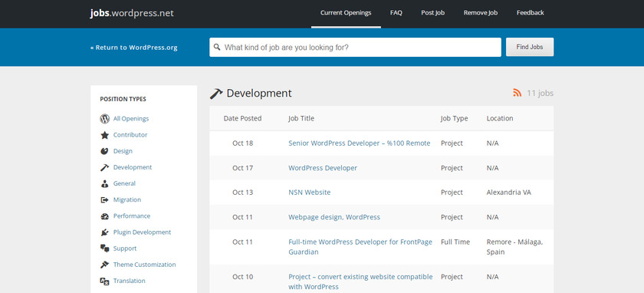644x293 pixels.
Task: Select All Openings position type
Action: (x=131, y=119)
